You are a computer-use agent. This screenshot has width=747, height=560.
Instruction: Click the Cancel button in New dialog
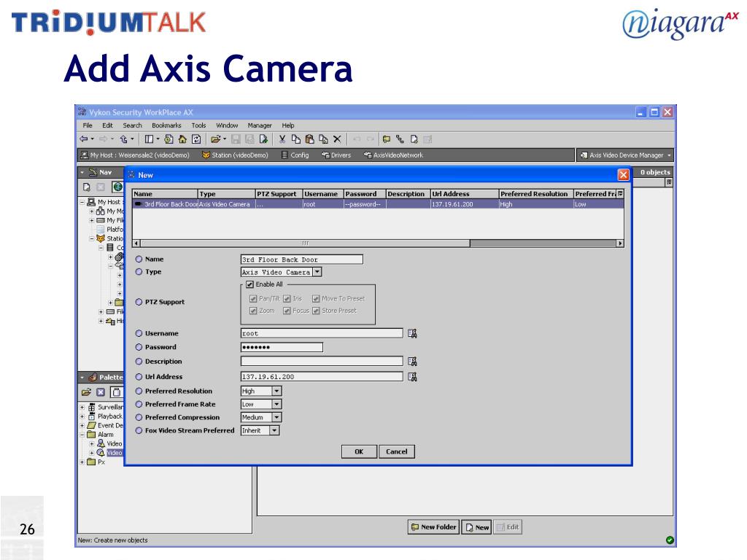point(397,451)
